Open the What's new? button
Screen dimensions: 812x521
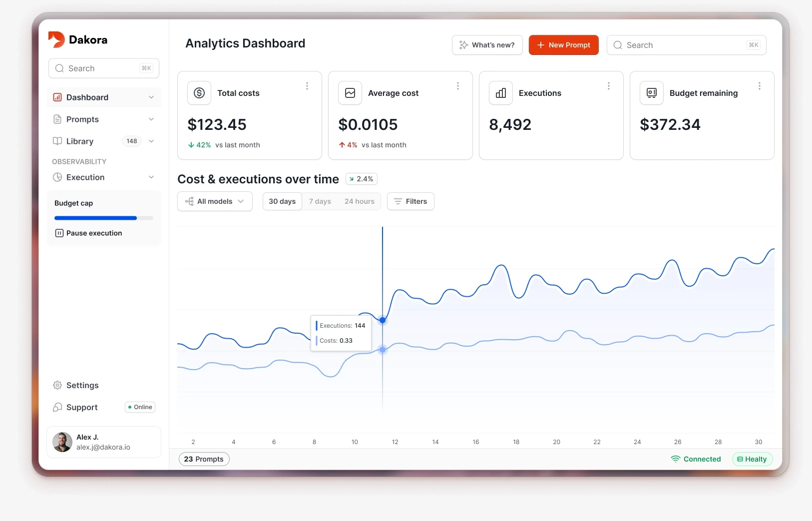(487, 45)
